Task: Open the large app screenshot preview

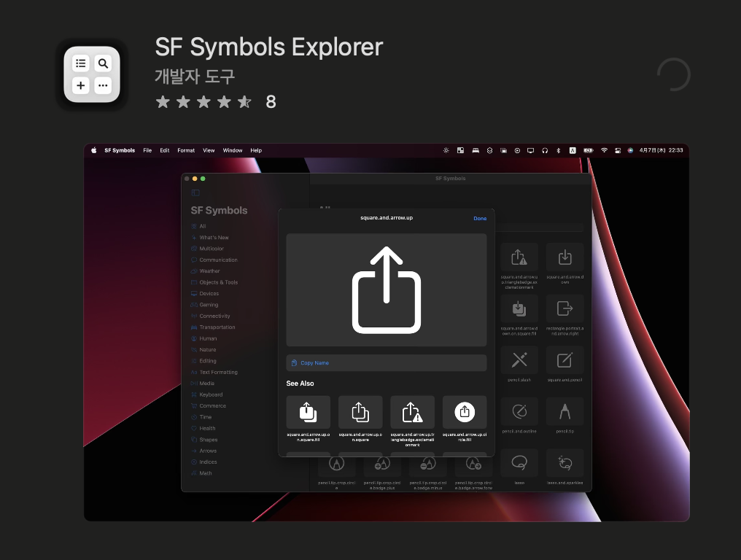Action: point(387,332)
